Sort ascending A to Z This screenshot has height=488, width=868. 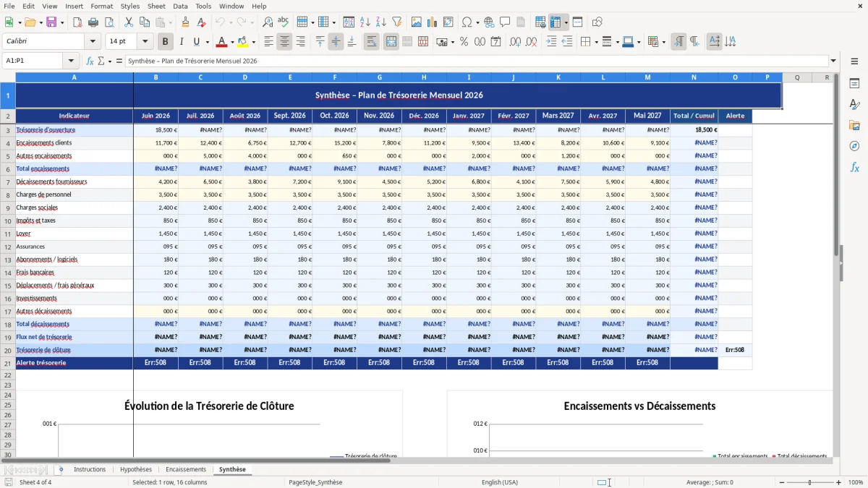365,22
